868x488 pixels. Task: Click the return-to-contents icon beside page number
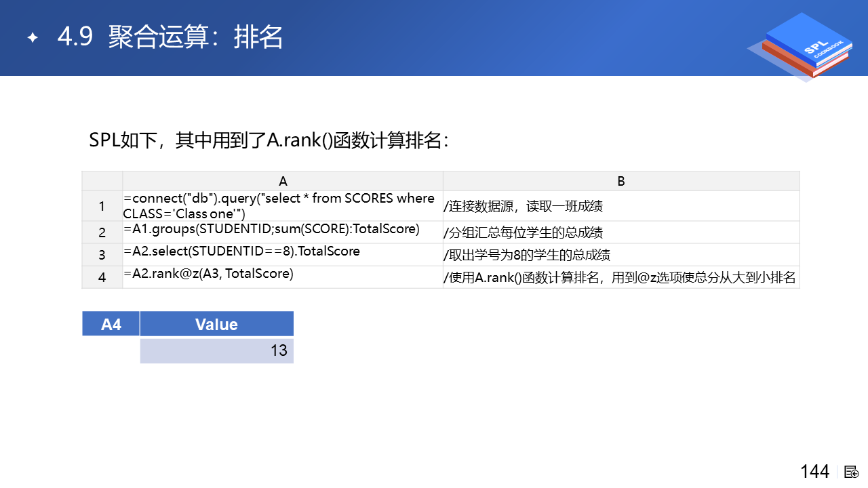[x=852, y=472]
